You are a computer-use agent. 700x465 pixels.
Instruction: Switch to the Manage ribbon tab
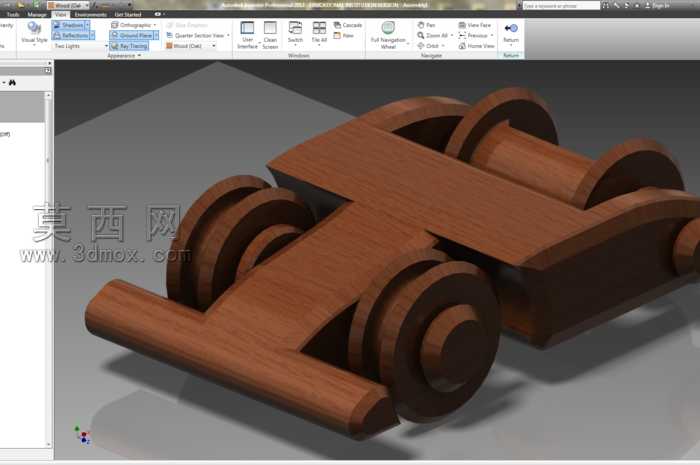point(37,14)
